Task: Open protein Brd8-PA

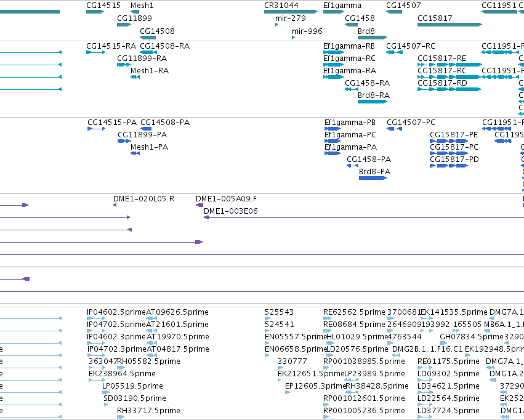Action: 373,178
